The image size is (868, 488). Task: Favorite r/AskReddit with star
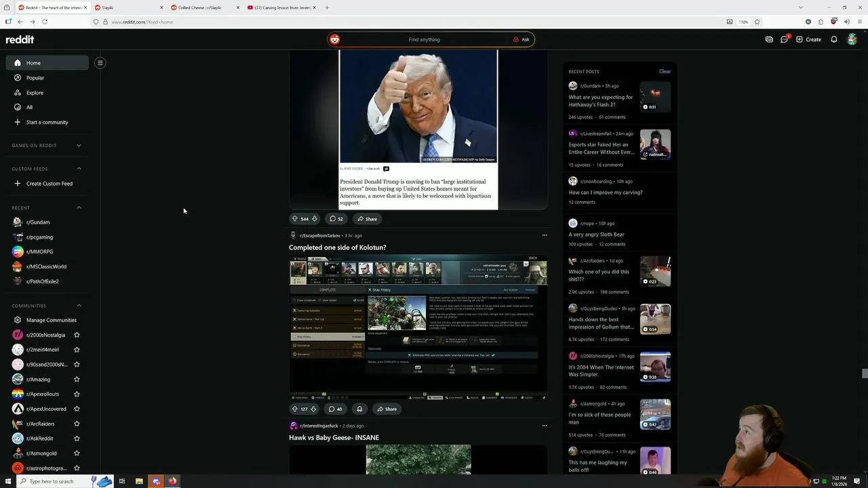pyautogui.click(x=77, y=439)
